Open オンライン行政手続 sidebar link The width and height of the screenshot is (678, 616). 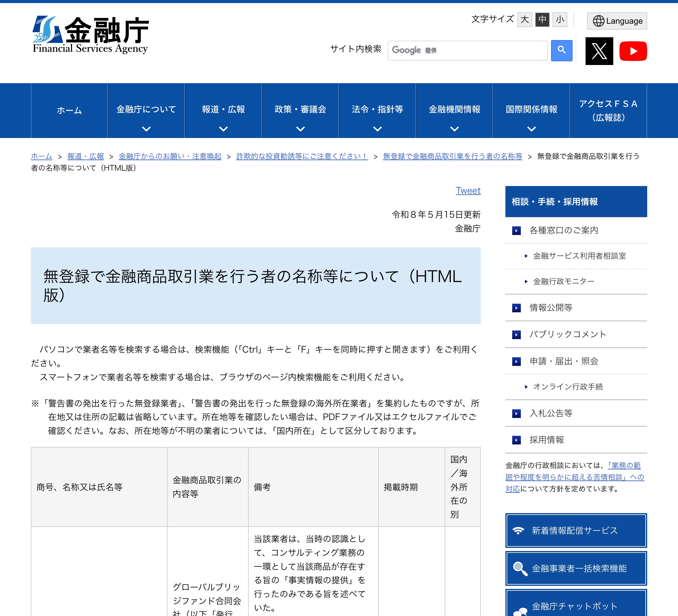[x=568, y=387]
